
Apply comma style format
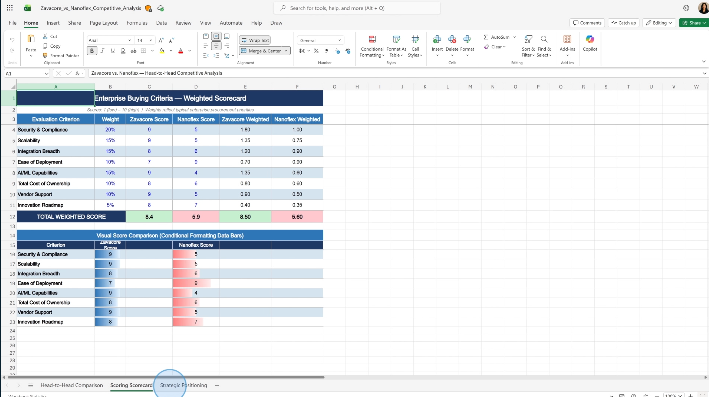[x=326, y=51]
